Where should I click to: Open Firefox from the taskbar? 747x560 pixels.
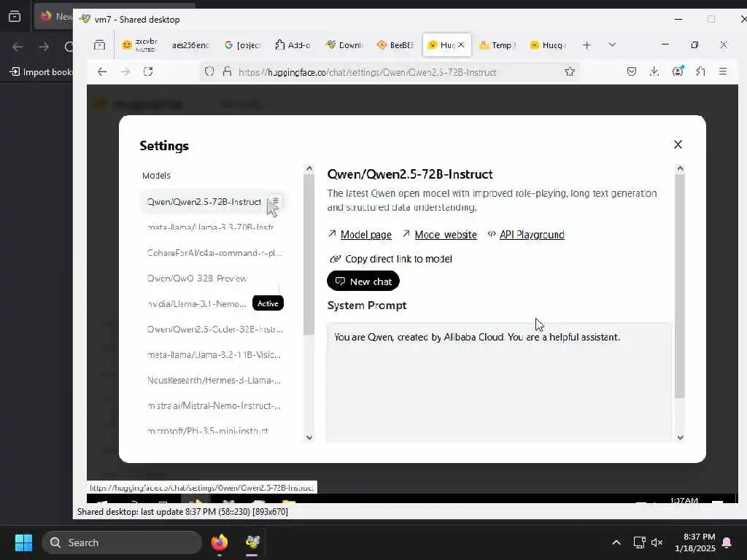(x=219, y=542)
